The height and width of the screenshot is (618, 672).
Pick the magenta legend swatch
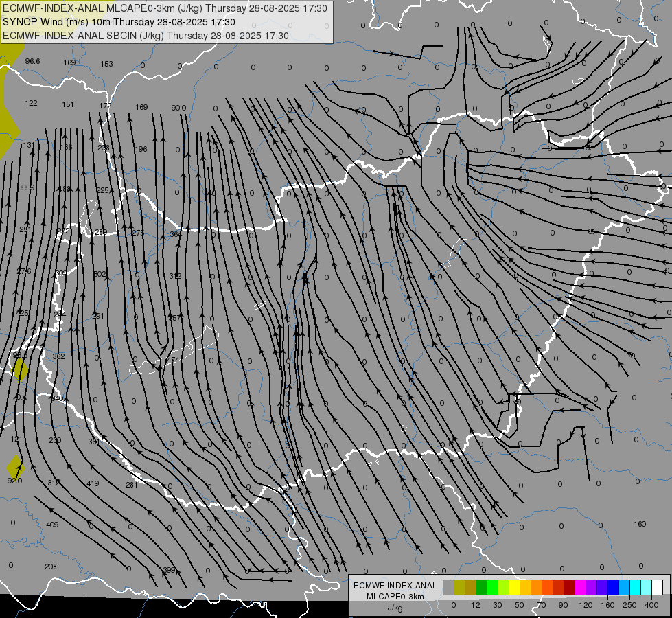coord(580,588)
